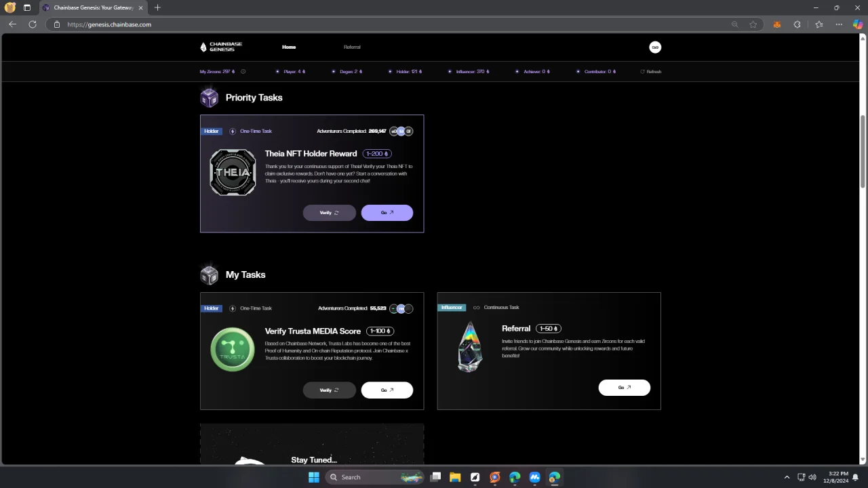Click the Influencer tag on Referral card
This screenshot has width=868, height=488.
pos(452,307)
